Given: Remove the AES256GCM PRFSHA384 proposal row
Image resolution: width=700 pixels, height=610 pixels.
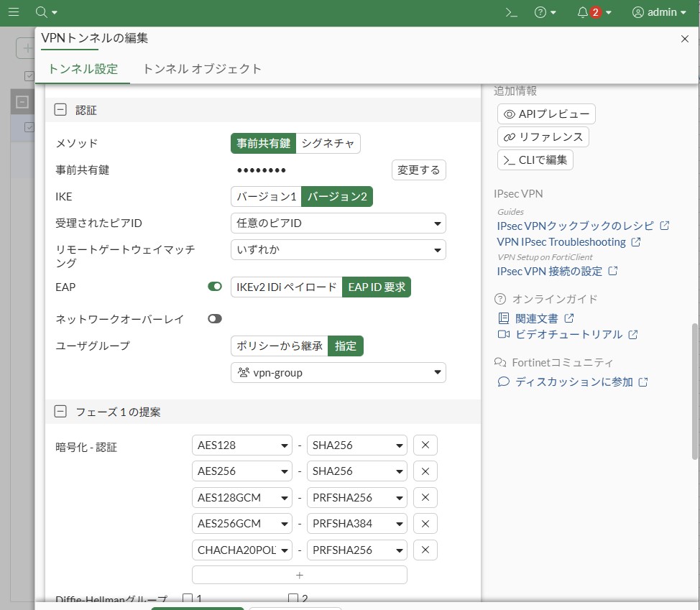Looking at the screenshot, I should 425,524.
